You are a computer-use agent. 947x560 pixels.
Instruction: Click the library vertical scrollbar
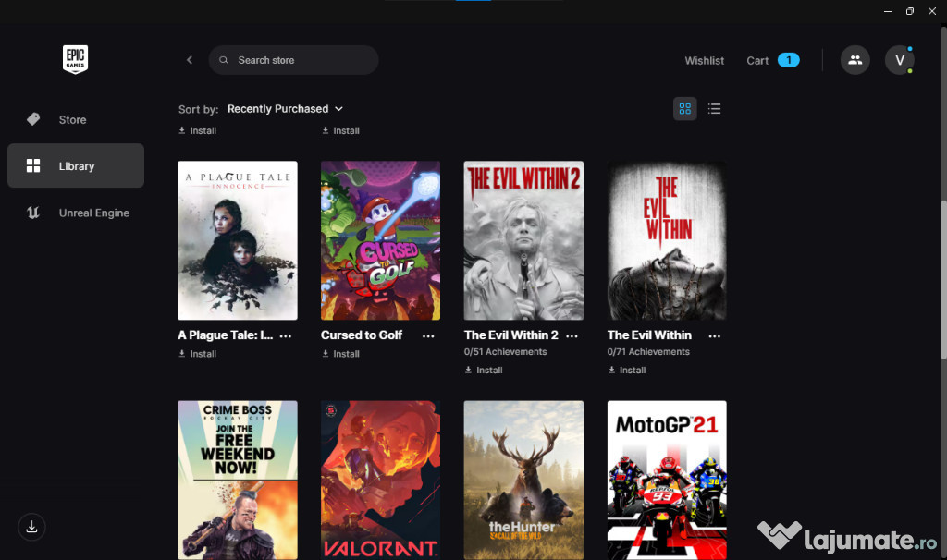(943, 279)
